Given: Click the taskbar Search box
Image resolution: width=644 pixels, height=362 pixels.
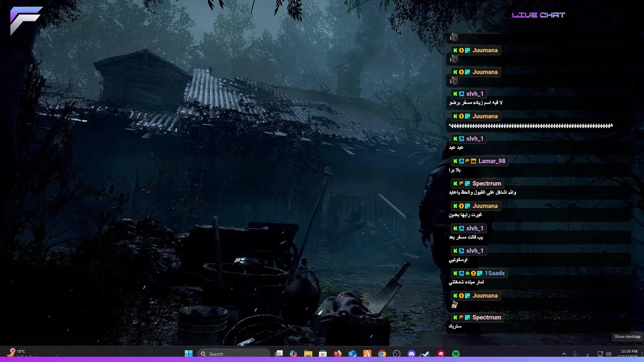Looking at the screenshot, I should tap(234, 354).
